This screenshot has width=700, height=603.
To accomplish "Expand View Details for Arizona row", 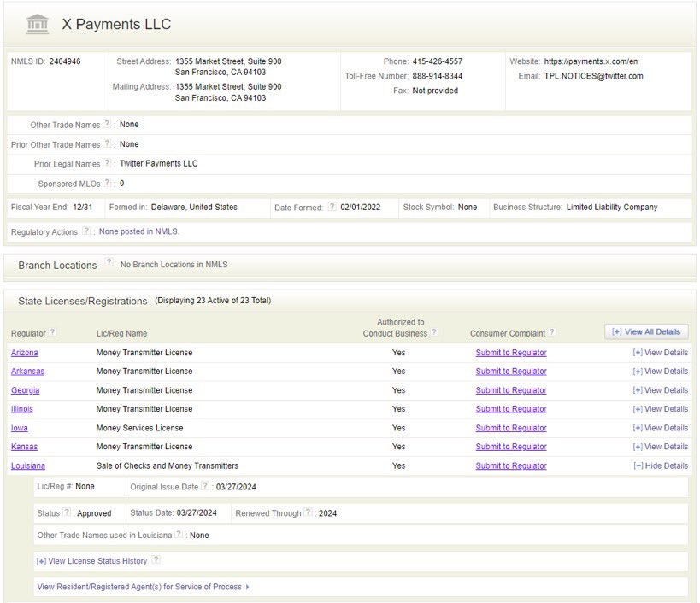I will coord(661,353).
